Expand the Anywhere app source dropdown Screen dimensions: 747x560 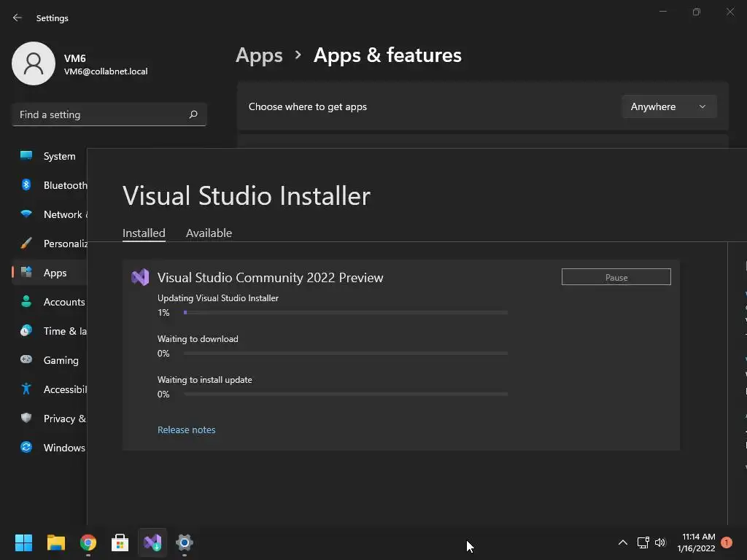[669, 106]
